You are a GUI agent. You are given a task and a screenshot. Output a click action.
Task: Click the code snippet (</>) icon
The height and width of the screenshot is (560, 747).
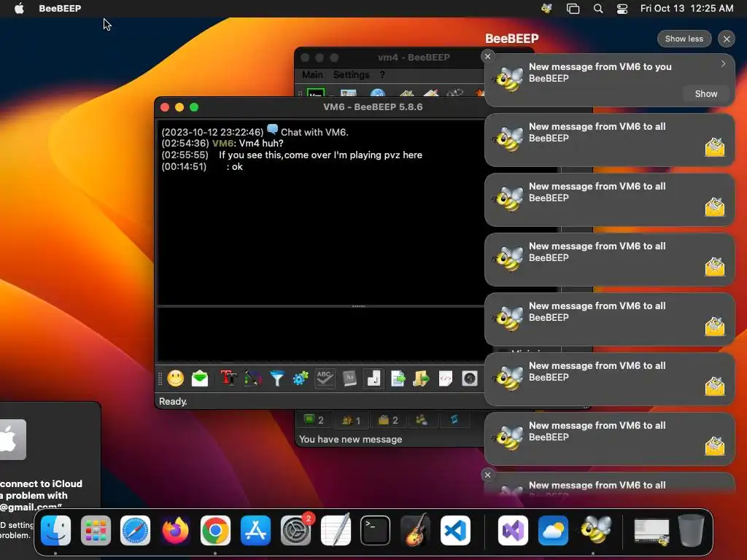446,378
